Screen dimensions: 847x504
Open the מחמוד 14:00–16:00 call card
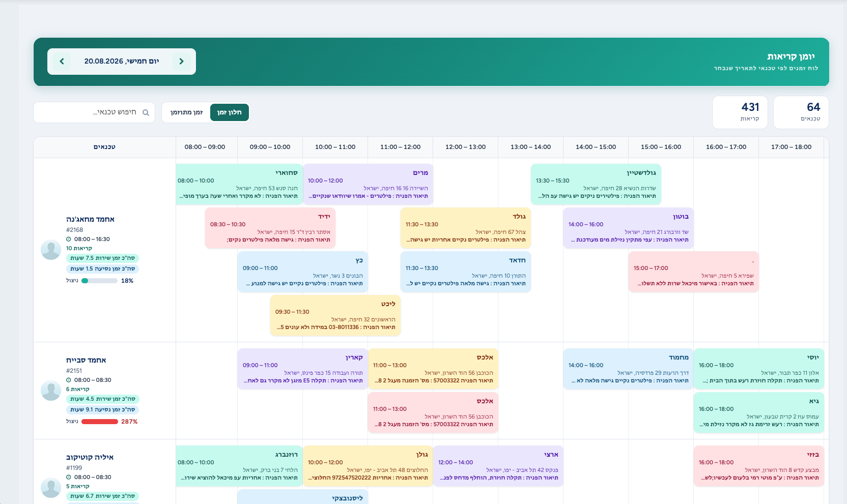click(x=629, y=369)
